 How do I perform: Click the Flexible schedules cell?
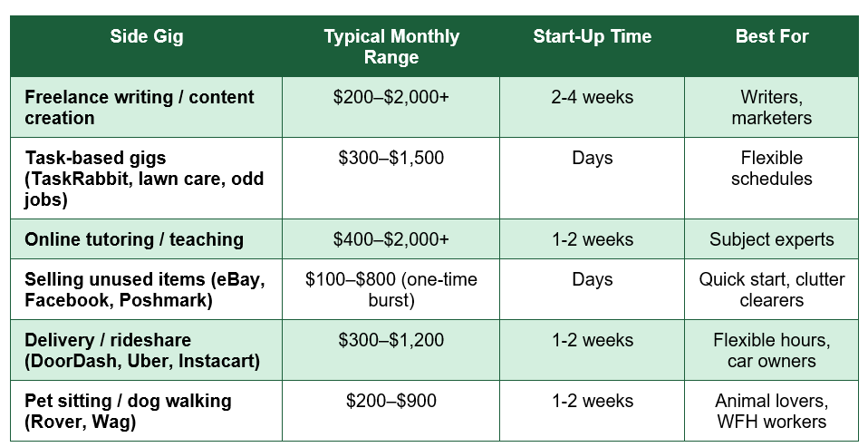[772, 178]
